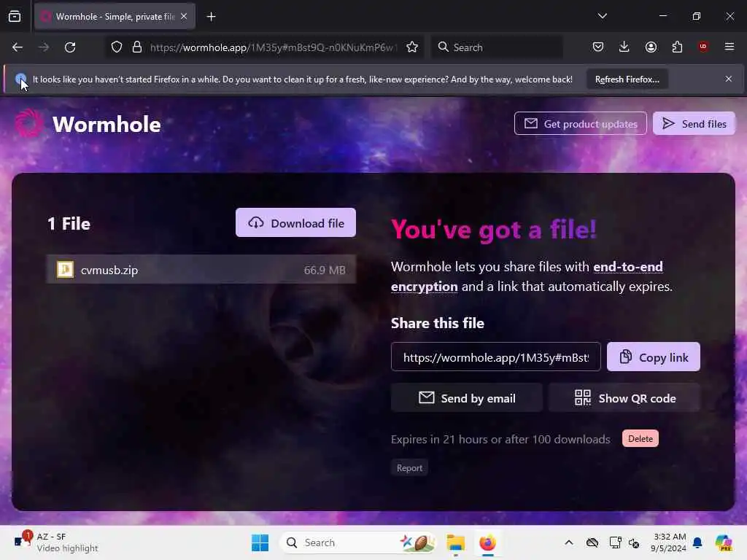Open the Downloads panel icon
The width and height of the screenshot is (747, 560).
[624, 47]
